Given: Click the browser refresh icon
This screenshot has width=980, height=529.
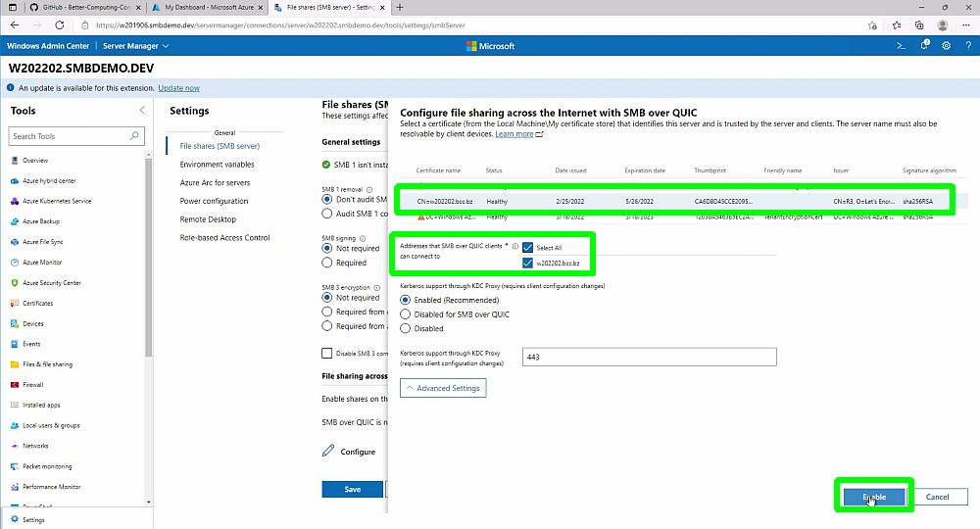Looking at the screenshot, I should click(x=60, y=25).
